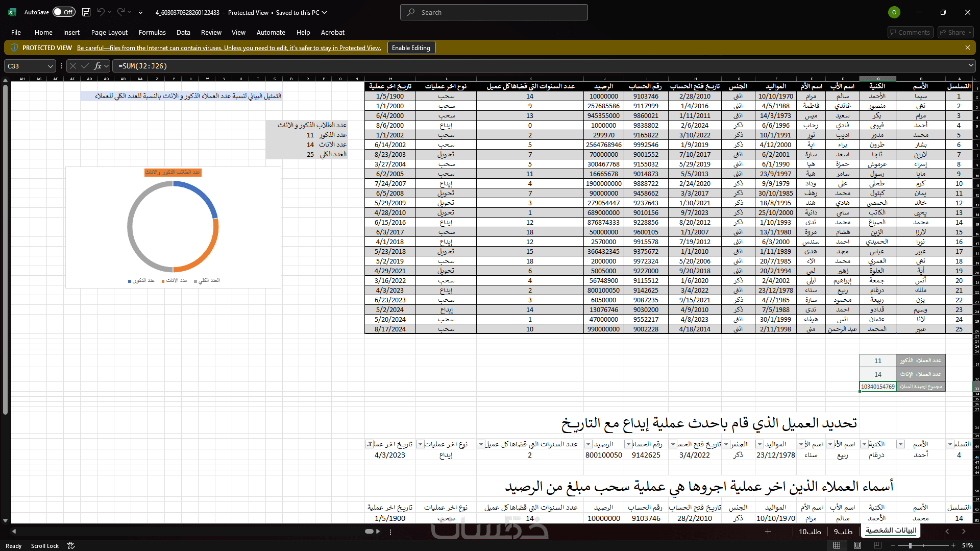Select the طلب9 sheet tab
The height and width of the screenshot is (551, 980).
(843, 532)
